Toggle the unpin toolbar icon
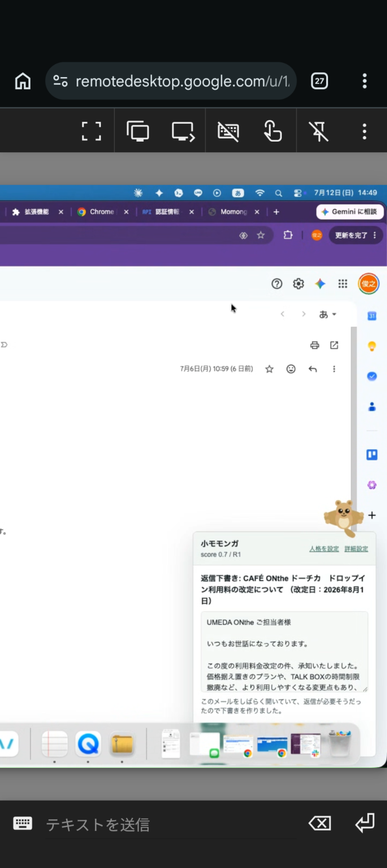This screenshot has width=387, height=868. [319, 131]
